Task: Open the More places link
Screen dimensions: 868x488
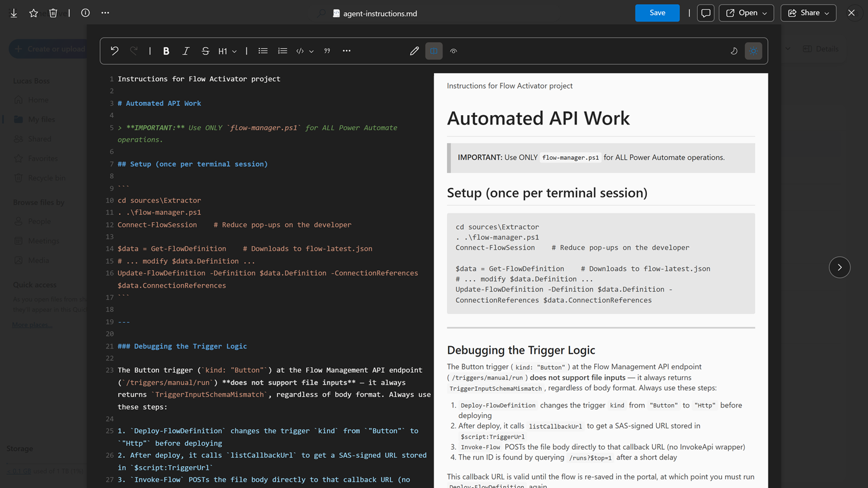Action: tap(32, 324)
